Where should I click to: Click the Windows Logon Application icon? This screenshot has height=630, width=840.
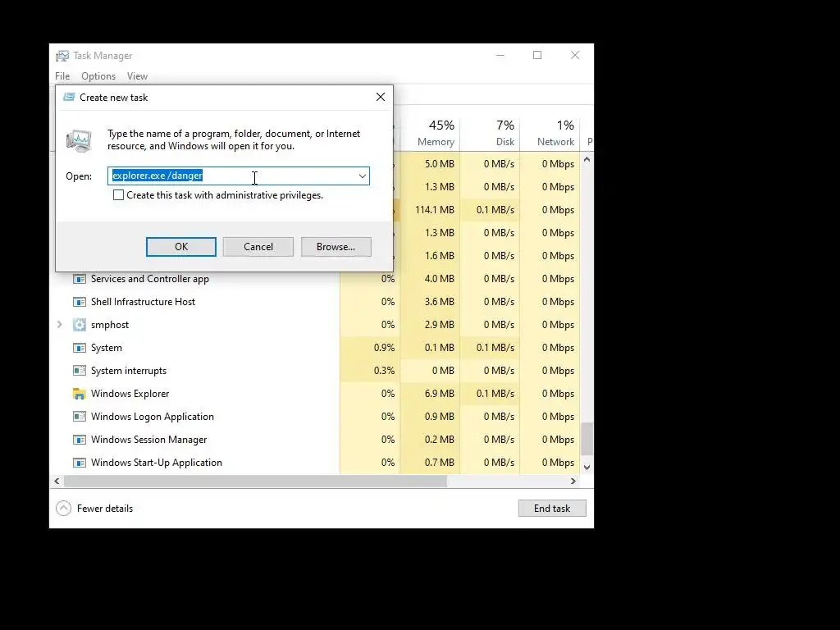[80, 416]
